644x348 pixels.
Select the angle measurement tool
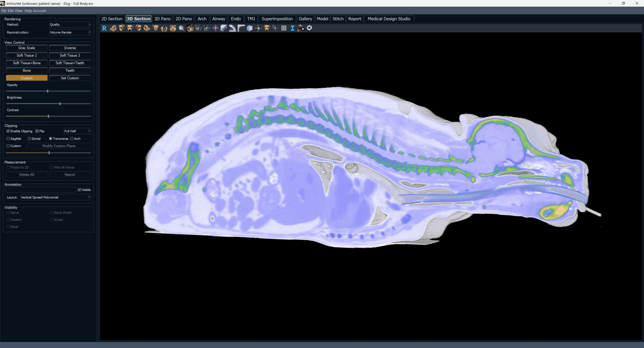coord(232,28)
